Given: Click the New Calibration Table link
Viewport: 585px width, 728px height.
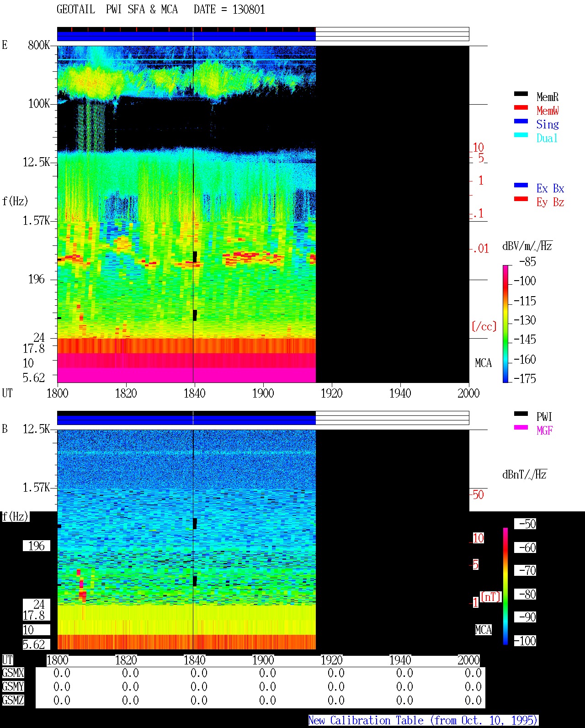Looking at the screenshot, I should [423, 721].
